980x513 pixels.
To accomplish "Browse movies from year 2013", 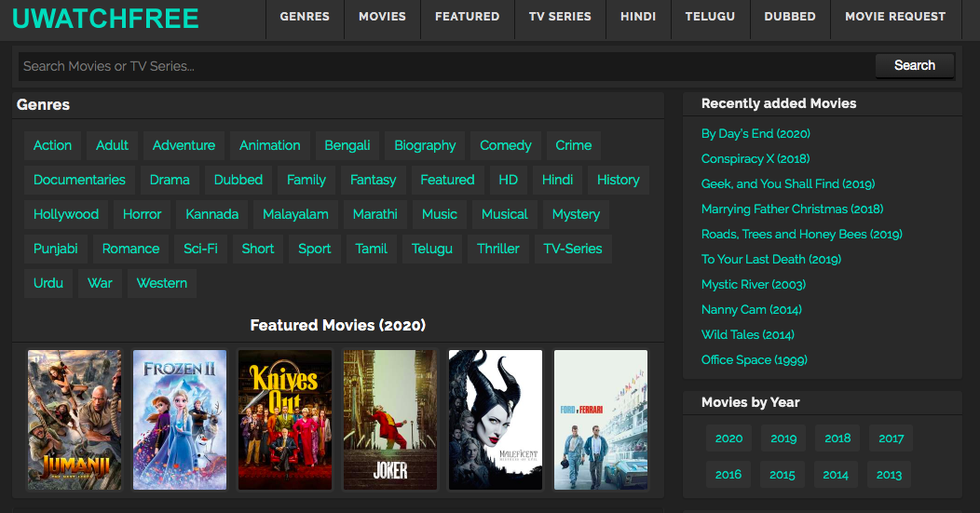I will coord(889,474).
